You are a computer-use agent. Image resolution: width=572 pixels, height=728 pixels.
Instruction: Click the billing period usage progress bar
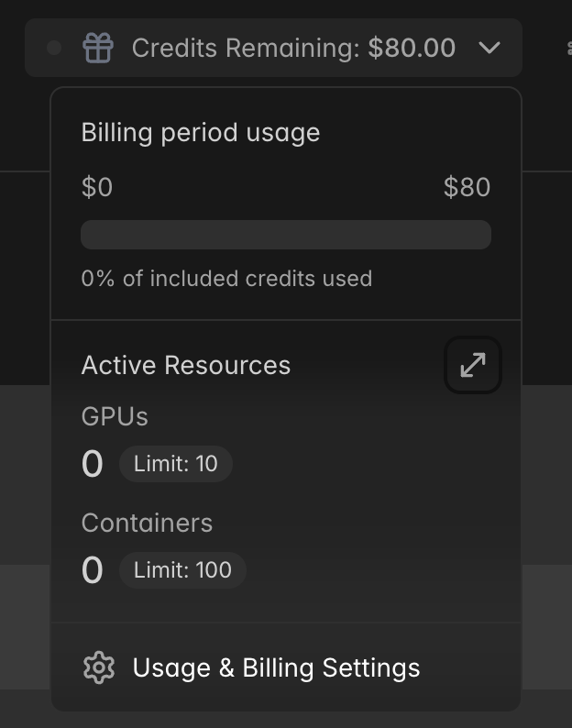[285, 235]
